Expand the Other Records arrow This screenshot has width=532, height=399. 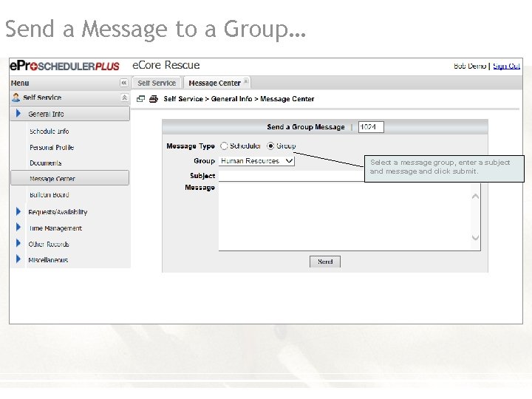18,243
